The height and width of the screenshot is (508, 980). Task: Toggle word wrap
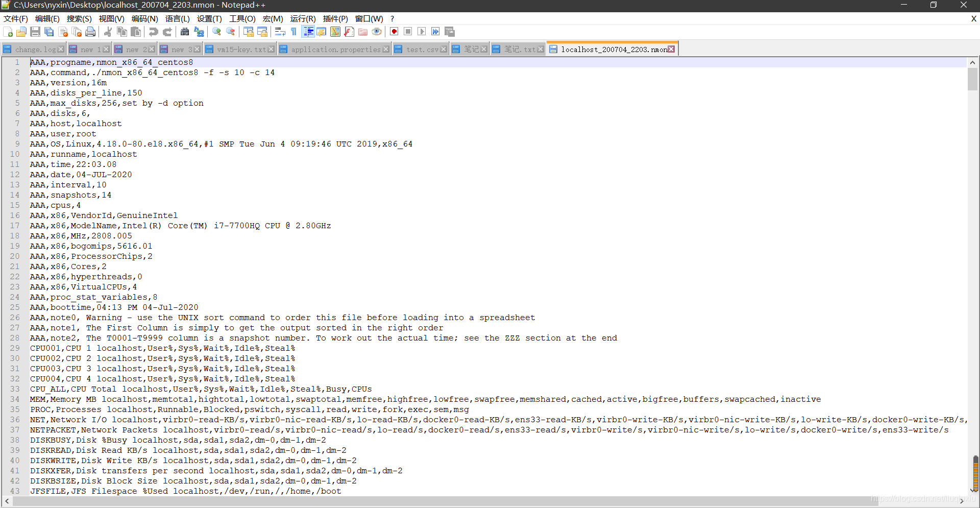pos(280,32)
